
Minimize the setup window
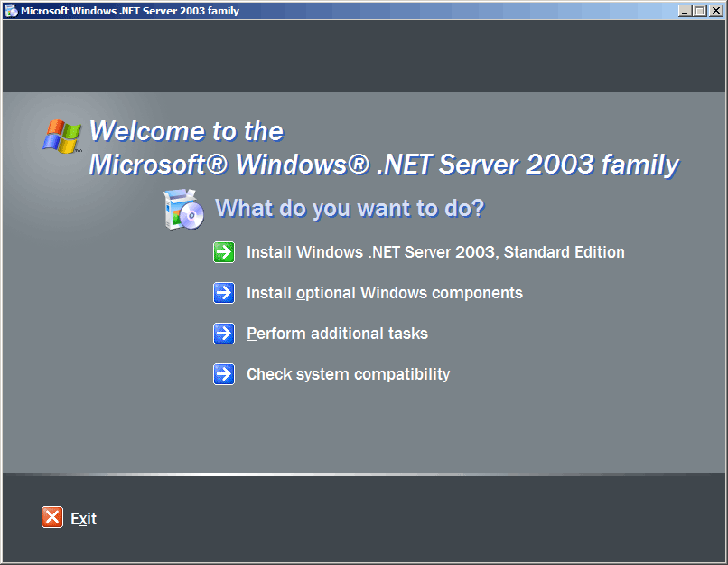pos(685,11)
